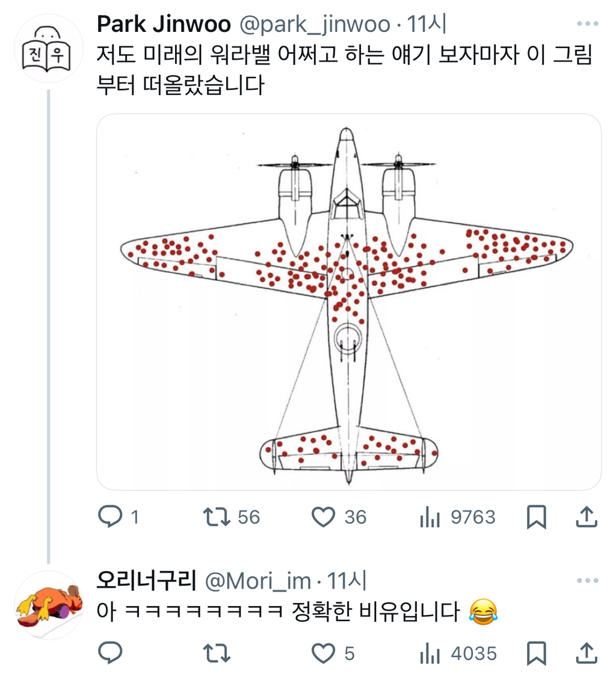Retweet Park Jinwoo's airplane tweet
The width and height of the screenshot is (616, 674).
tap(217, 517)
